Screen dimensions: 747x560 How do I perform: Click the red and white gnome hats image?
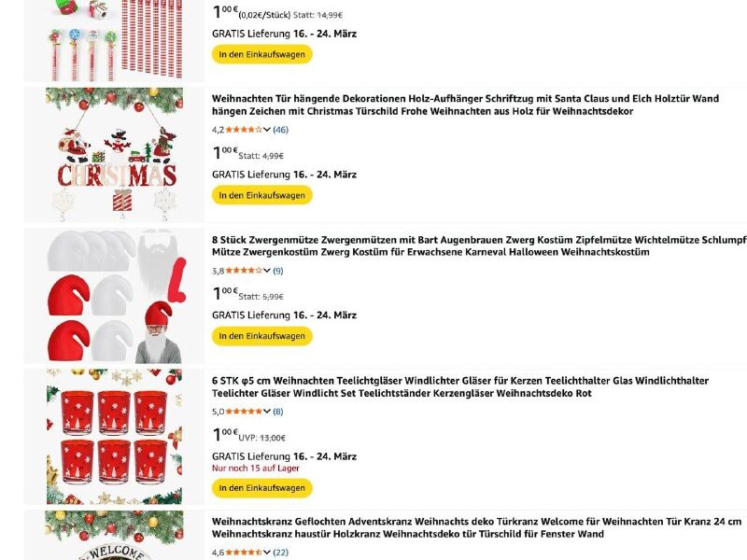click(116, 296)
